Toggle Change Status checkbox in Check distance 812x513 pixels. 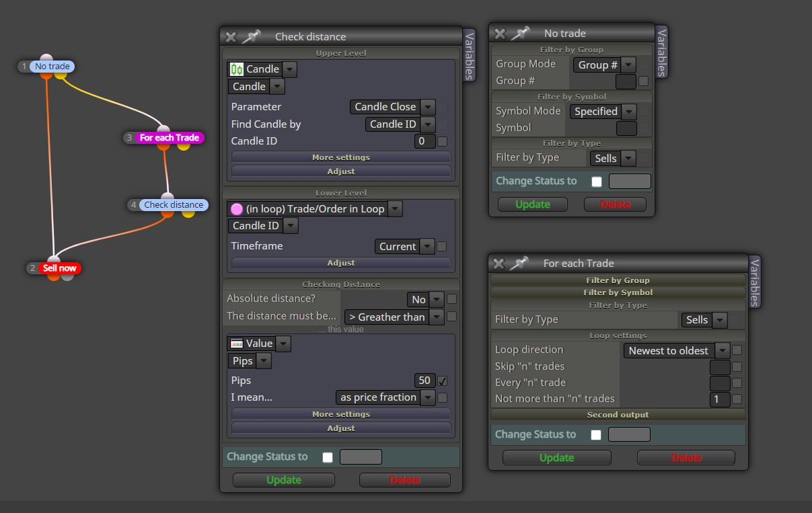tap(328, 458)
